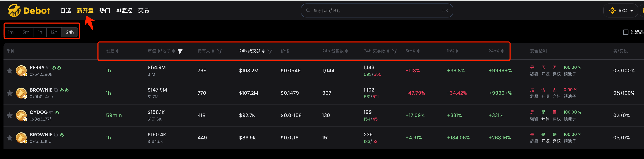Add CYDOG to favorites with star

click(x=9, y=115)
